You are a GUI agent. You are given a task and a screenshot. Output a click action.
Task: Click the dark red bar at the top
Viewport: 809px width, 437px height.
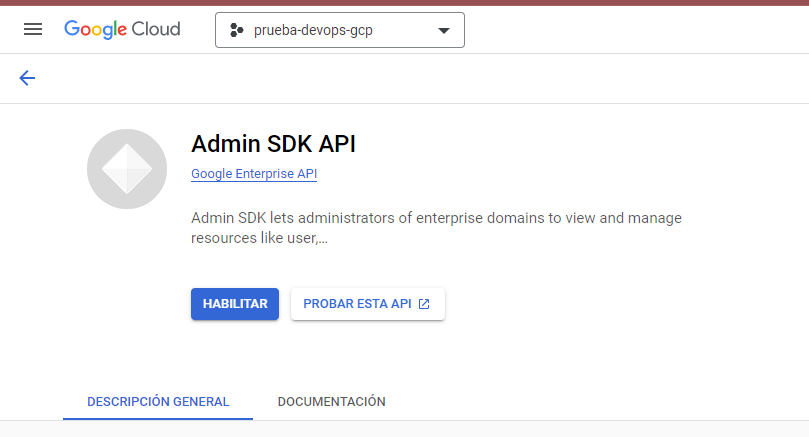pos(404,3)
